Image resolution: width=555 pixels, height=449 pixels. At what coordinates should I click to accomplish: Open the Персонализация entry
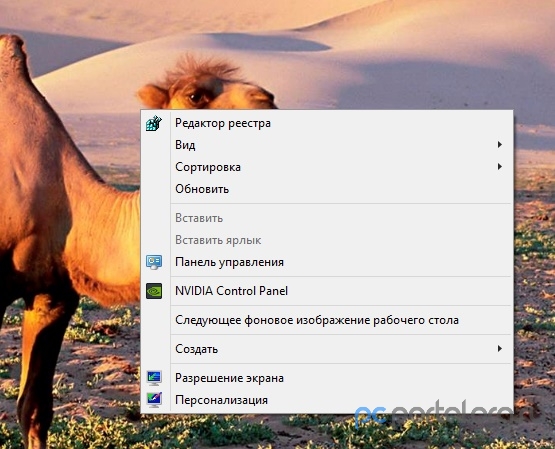(x=327, y=400)
